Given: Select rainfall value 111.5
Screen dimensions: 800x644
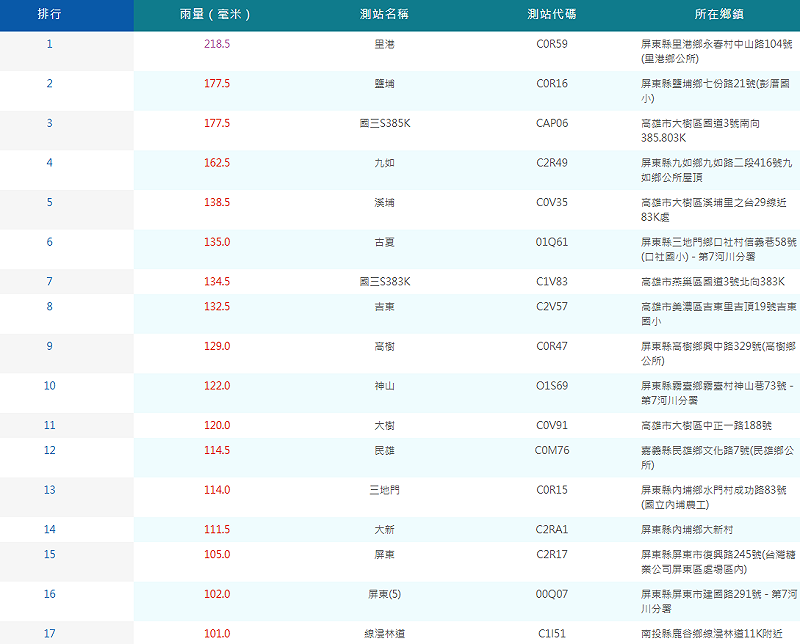Looking at the screenshot, I should 217,530.
